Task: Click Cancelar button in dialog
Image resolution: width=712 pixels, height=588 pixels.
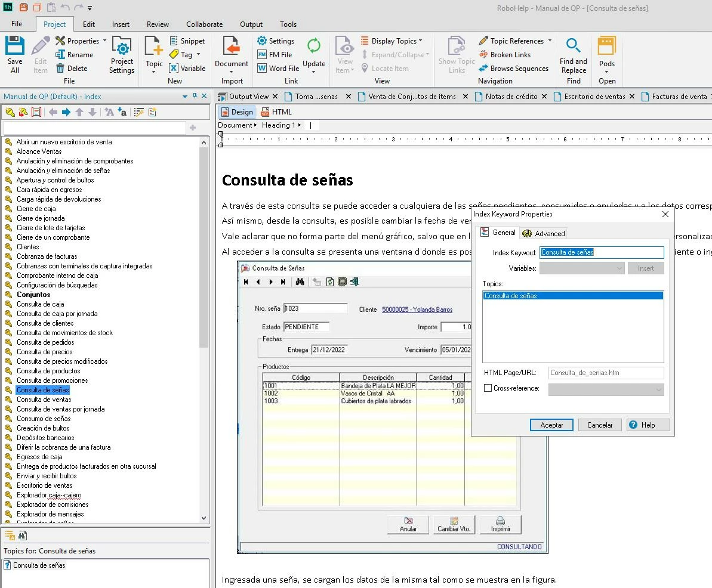Action: 599,425
